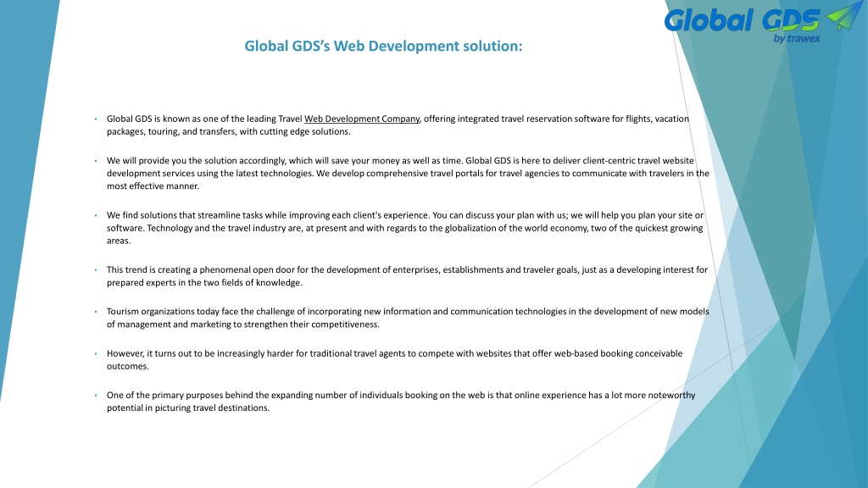Click the paragraph starting 'We find solutions that streamline'

coord(405,228)
